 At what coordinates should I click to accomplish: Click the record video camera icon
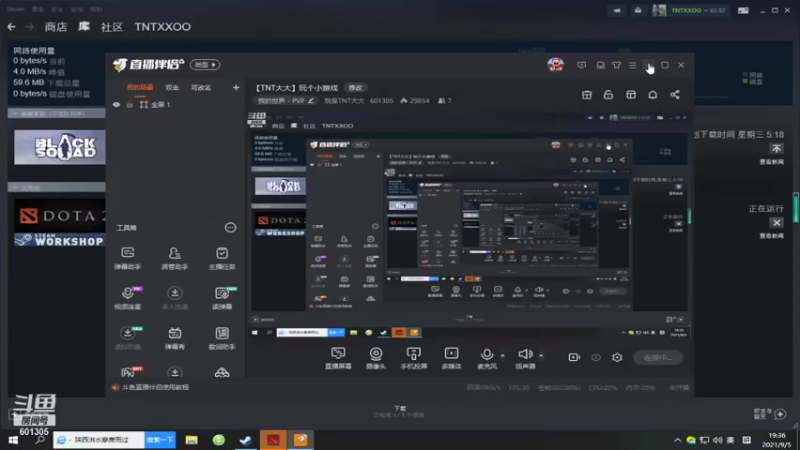pyautogui.click(x=574, y=357)
